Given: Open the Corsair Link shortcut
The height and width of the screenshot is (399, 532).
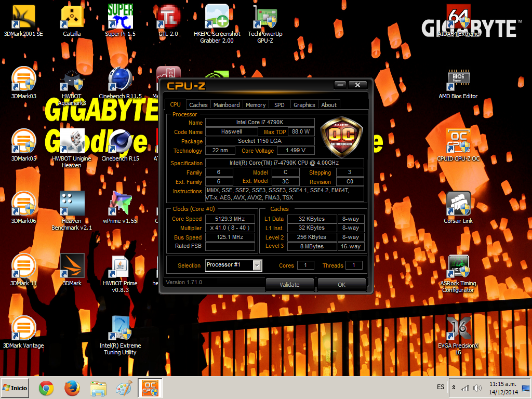Looking at the screenshot, I should (x=458, y=208).
